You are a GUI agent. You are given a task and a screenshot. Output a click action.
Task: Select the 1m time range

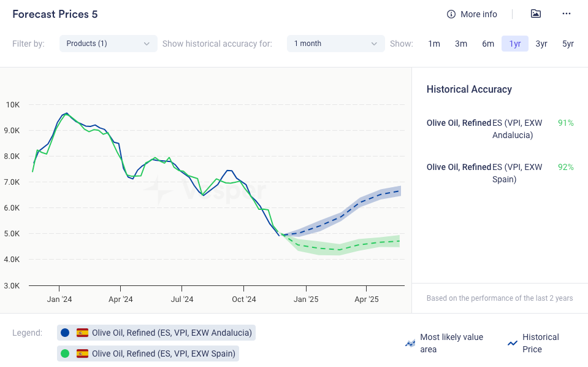pyautogui.click(x=434, y=44)
